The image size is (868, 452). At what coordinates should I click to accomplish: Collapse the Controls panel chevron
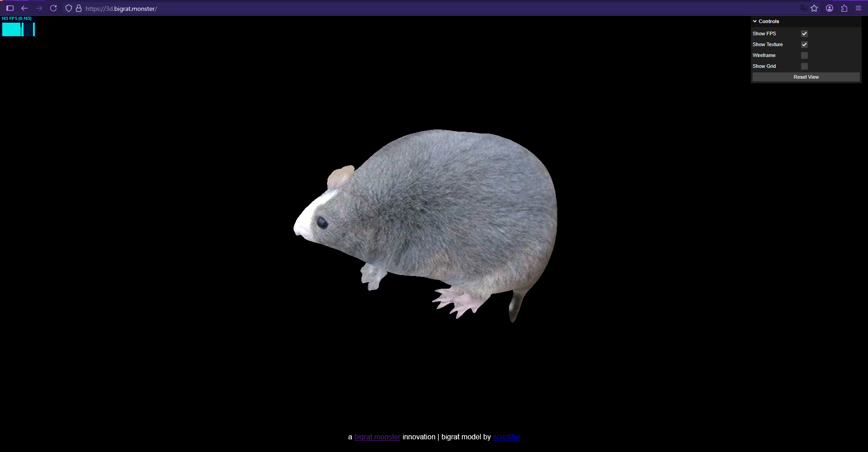pyautogui.click(x=754, y=21)
